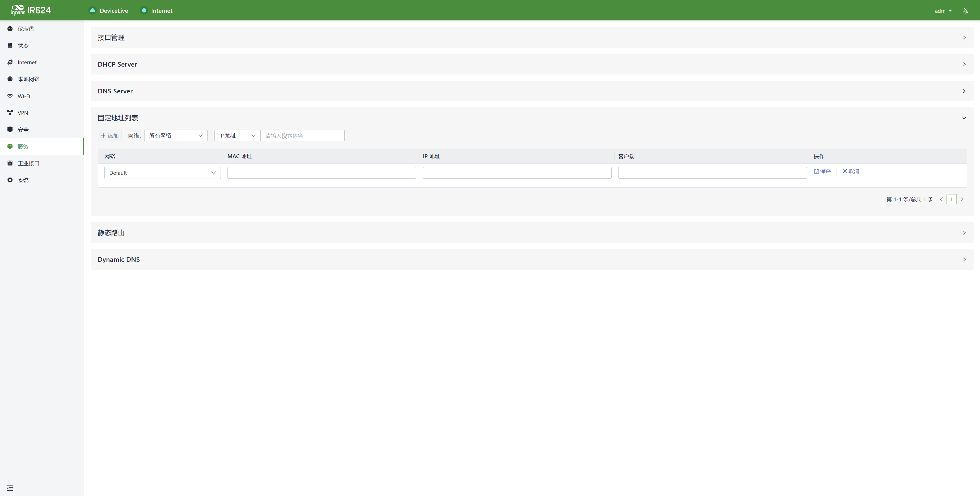Open the 工业接口 menu item
This screenshot has height=496, width=980.
click(29, 163)
